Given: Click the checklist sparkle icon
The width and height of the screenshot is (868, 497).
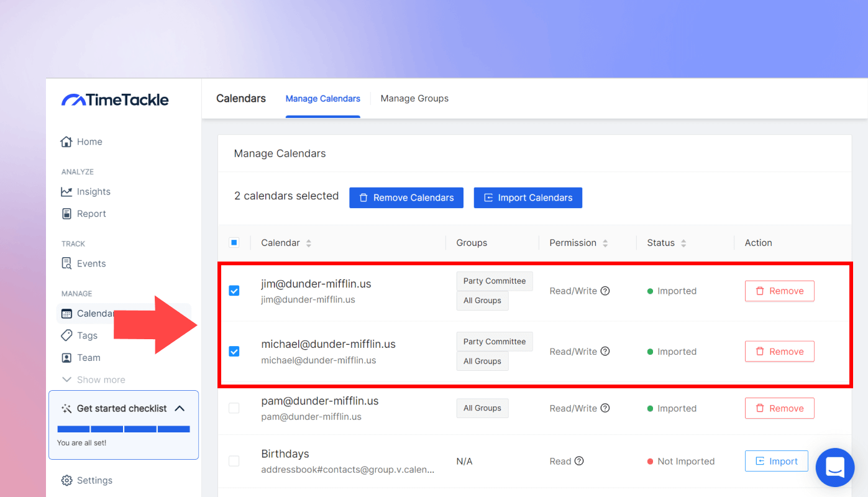Looking at the screenshot, I should point(66,408).
